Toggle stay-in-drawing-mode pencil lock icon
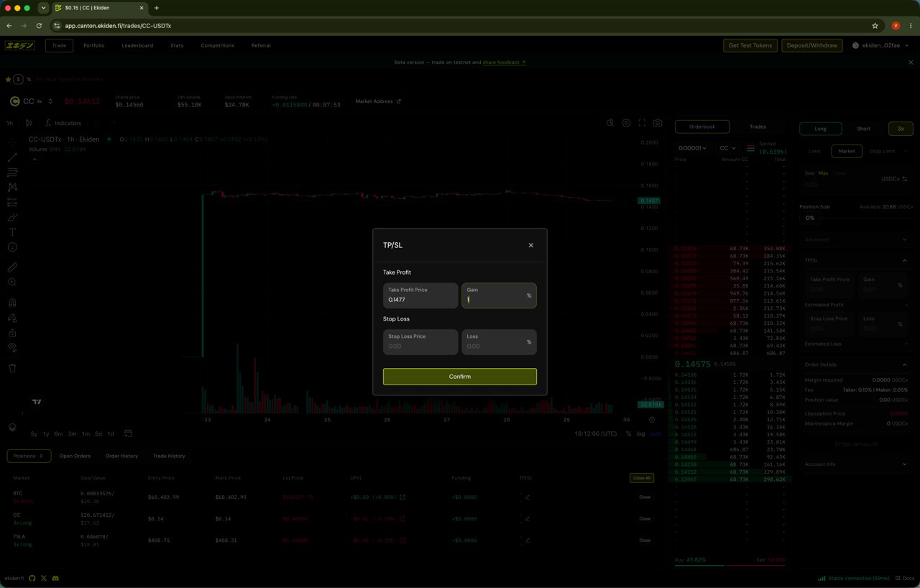The image size is (920, 588). click(x=12, y=318)
